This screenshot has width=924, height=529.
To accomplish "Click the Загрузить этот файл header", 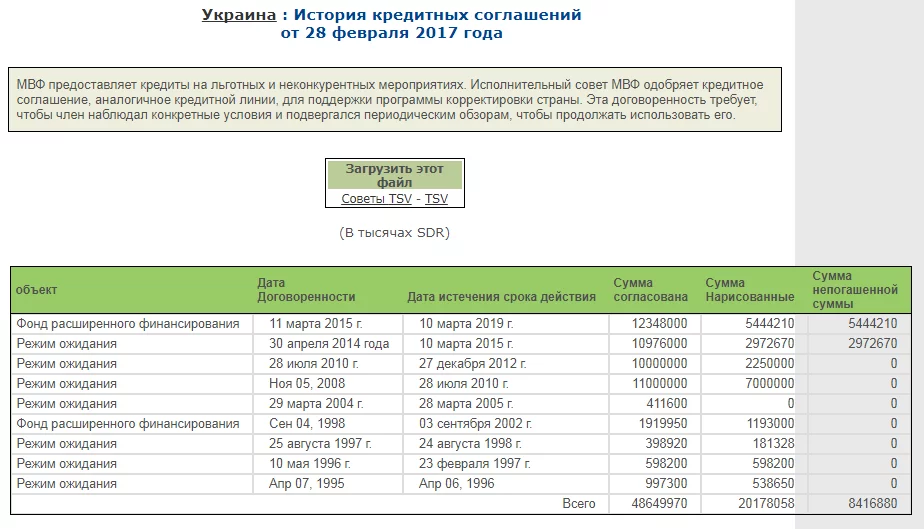I will tap(394, 176).
